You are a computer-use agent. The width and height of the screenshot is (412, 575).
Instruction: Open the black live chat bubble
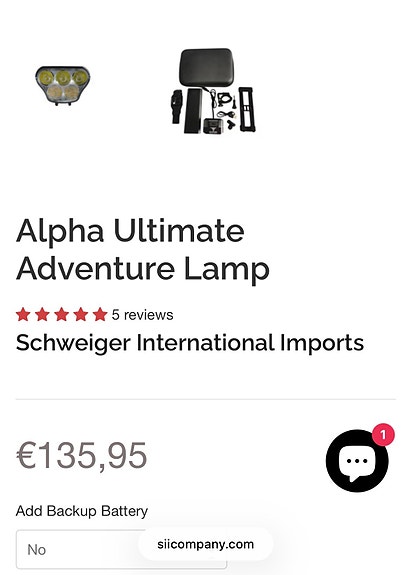click(x=357, y=461)
